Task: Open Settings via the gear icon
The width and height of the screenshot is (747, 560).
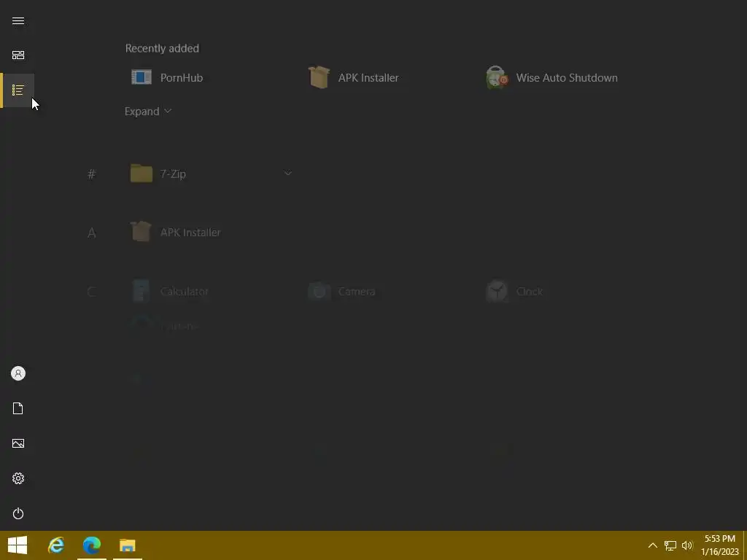Action: 18,478
